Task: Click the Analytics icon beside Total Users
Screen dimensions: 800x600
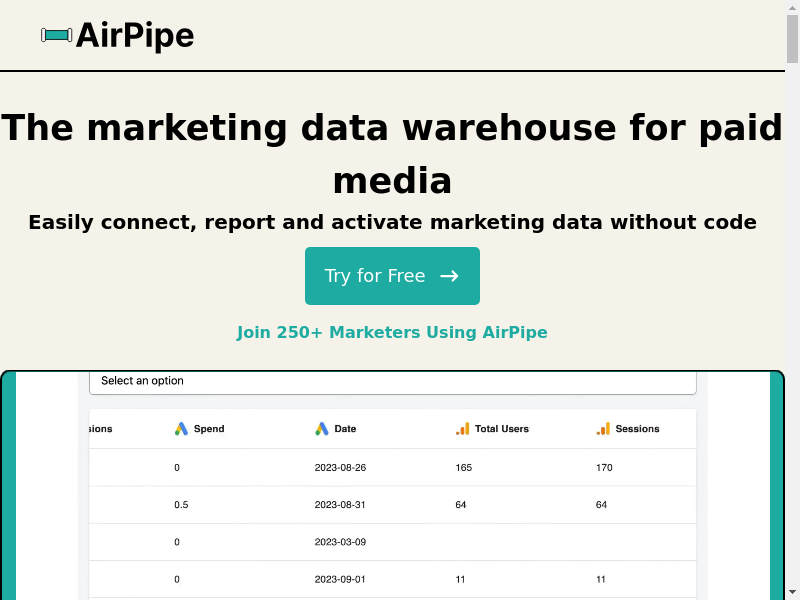Action: tap(462, 429)
